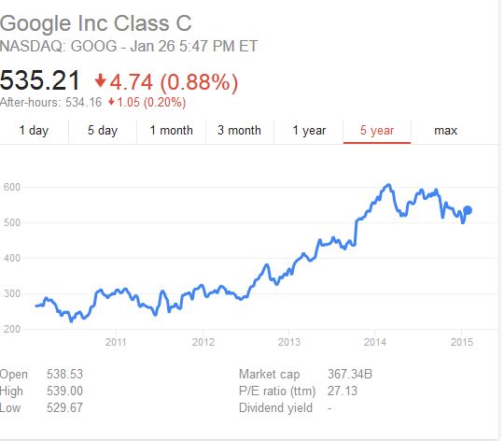Click the blue current-price dot on chart
This screenshot has width=504, height=441.
[468, 210]
